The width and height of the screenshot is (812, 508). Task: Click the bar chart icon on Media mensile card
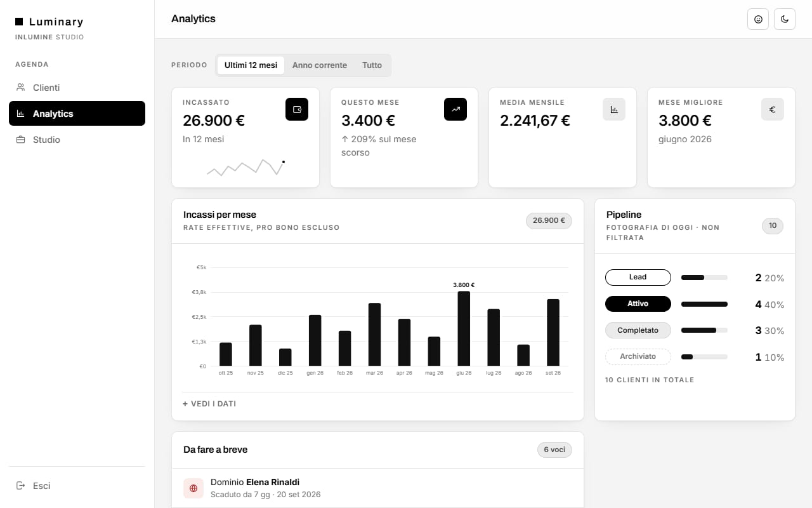click(614, 109)
